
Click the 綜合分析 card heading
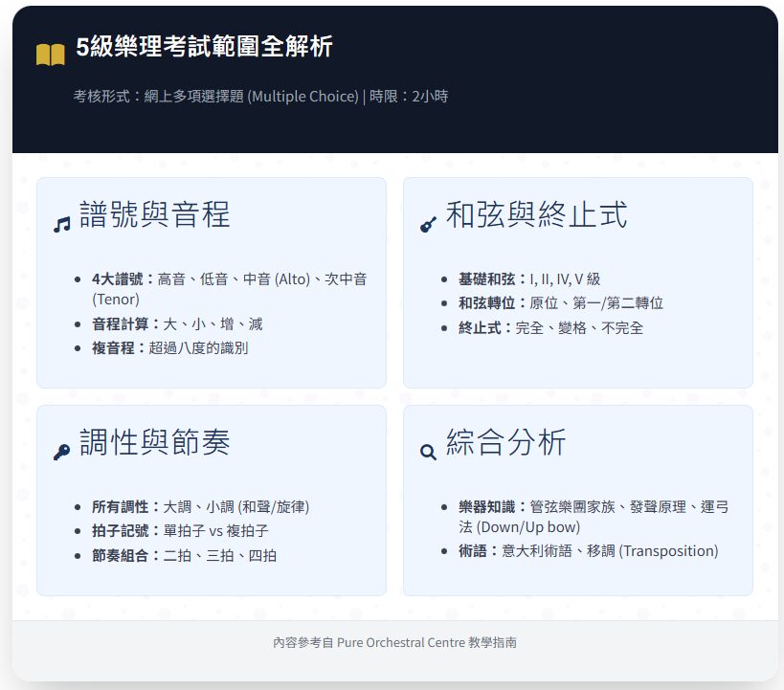click(505, 443)
